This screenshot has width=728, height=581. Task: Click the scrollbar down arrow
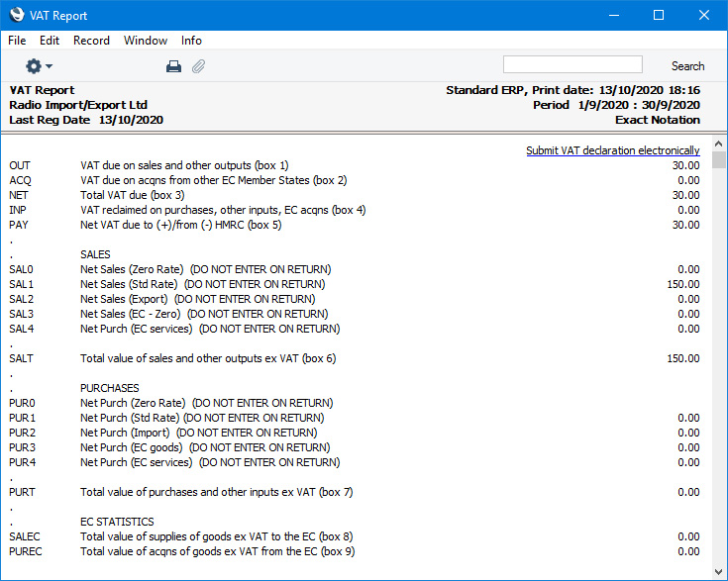(x=719, y=572)
